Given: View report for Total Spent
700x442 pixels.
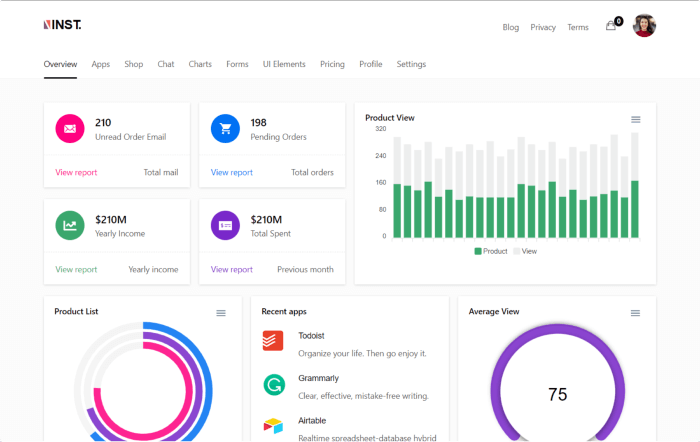Looking at the screenshot, I should pyautogui.click(x=232, y=269).
